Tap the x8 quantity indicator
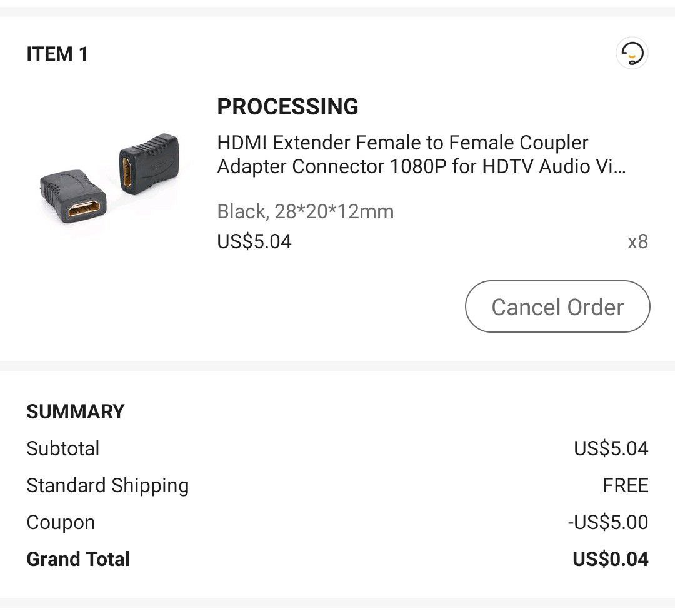Screen dimensions: 675x616 637,241
